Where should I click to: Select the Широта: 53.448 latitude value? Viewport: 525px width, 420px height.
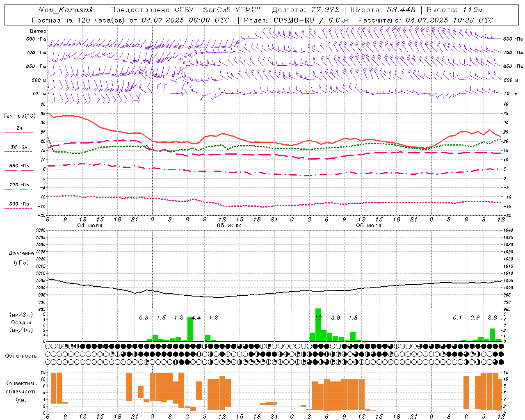tap(383, 10)
